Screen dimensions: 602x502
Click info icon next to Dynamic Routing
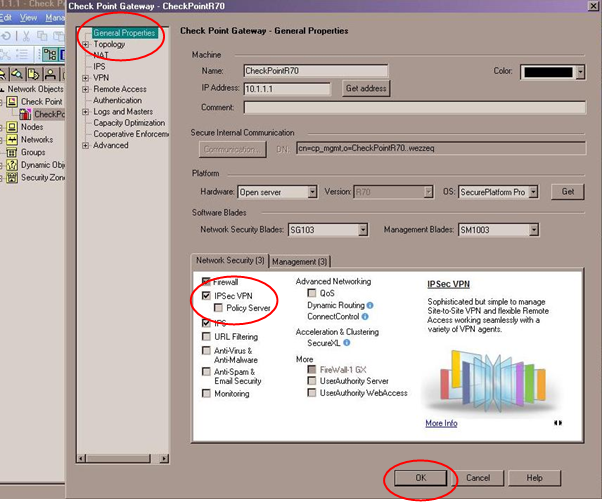click(x=370, y=305)
